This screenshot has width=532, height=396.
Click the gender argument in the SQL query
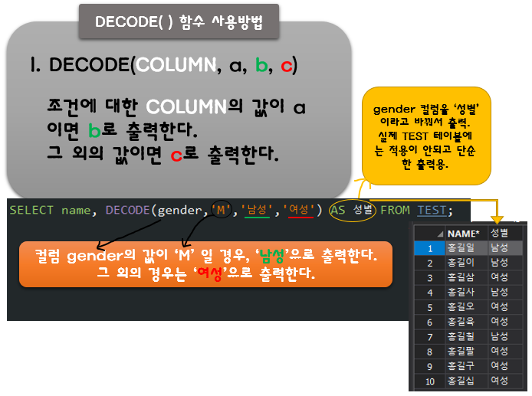click(x=180, y=211)
